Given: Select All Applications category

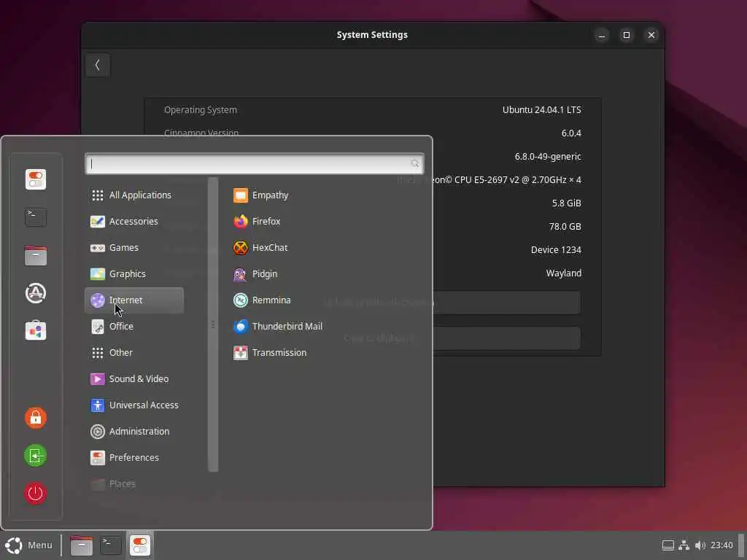Looking at the screenshot, I should pos(134,195).
